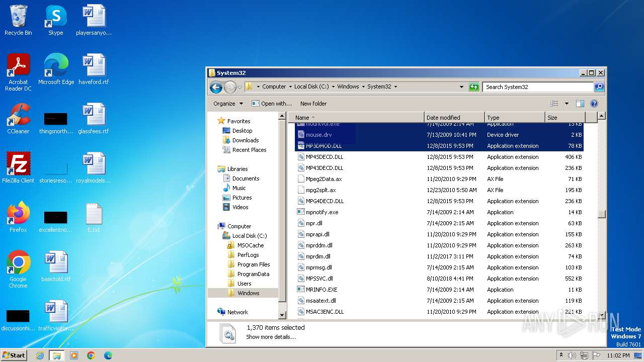Sort by the Type column header

515,117
